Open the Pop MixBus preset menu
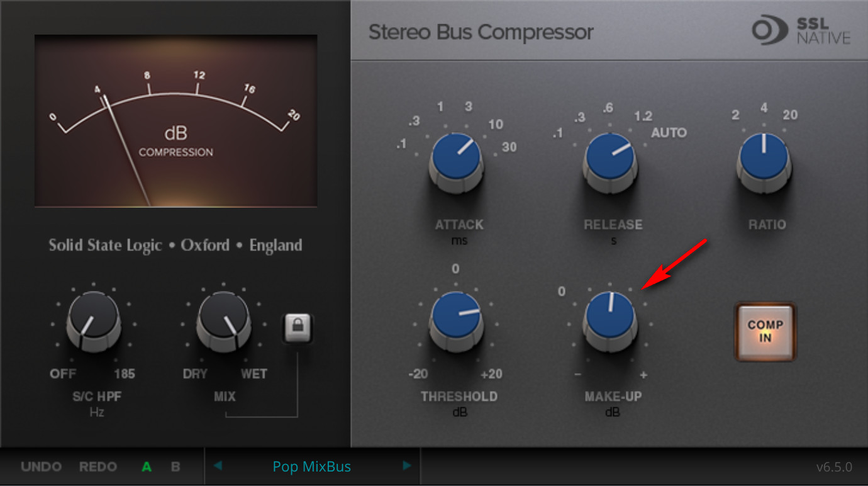 coord(312,466)
